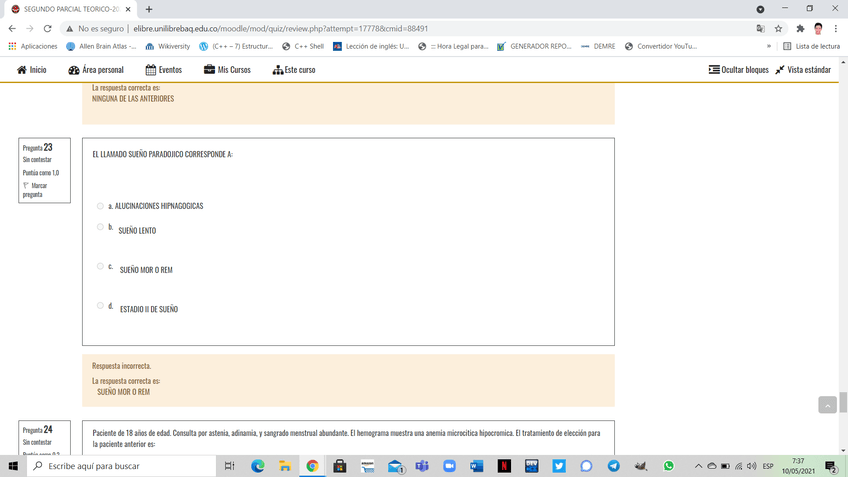
Task: Open the Allen Brain Atlas bookmark
Action: click(101, 47)
